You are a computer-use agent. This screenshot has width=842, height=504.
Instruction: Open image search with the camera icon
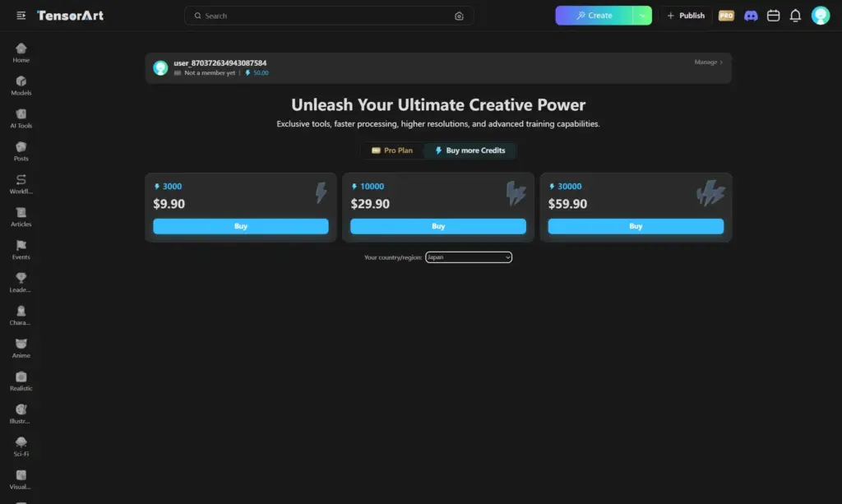click(459, 15)
